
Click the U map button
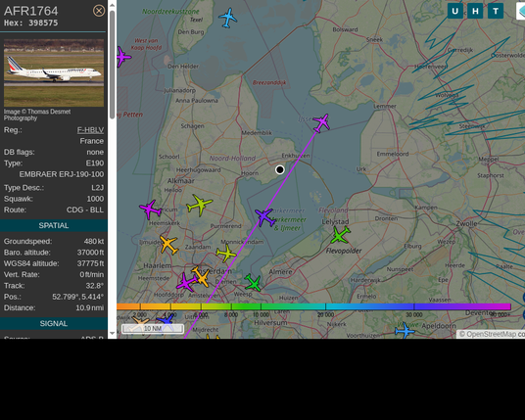455,11
